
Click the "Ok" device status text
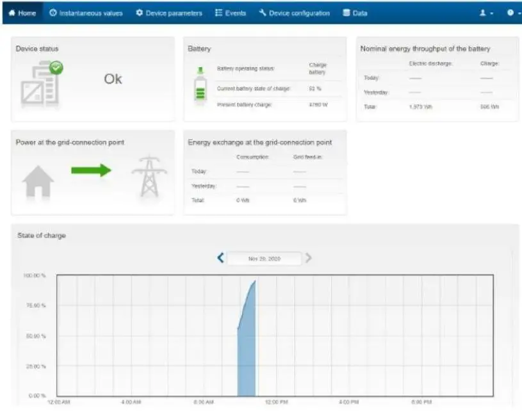pyautogui.click(x=113, y=79)
